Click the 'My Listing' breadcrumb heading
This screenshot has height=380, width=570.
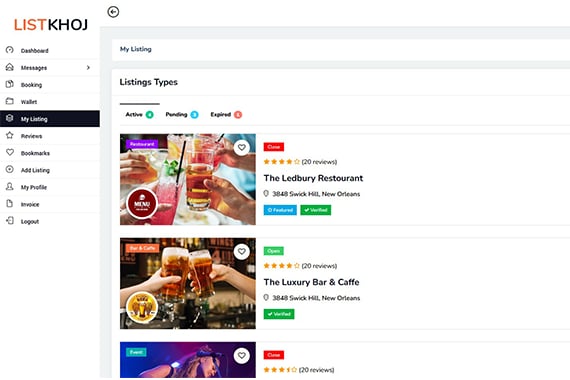(136, 49)
